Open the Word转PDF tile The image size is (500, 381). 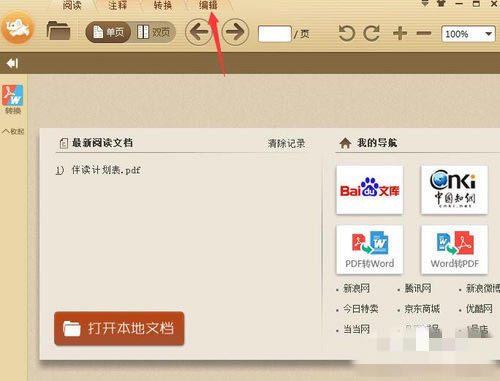pyautogui.click(x=454, y=250)
